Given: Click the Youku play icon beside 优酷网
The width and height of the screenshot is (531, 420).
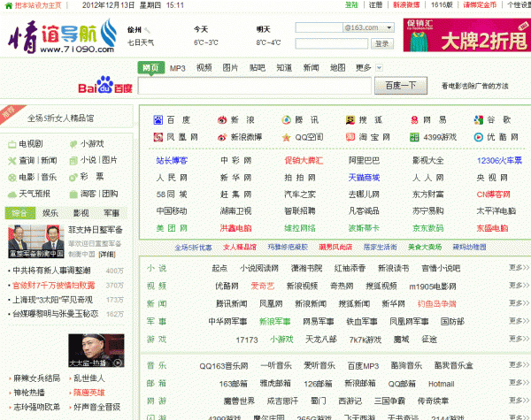Looking at the screenshot, I should [x=479, y=137].
